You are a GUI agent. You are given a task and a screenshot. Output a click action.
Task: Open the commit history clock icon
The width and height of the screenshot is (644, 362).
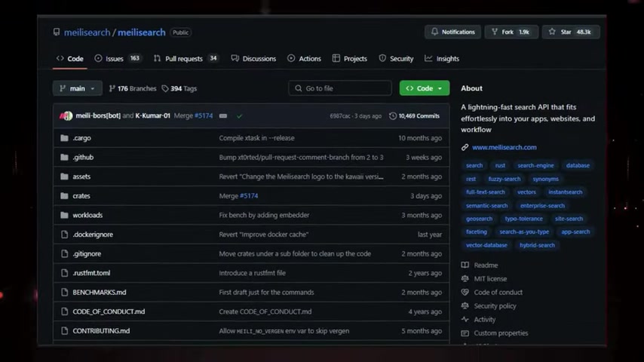[x=393, y=116]
